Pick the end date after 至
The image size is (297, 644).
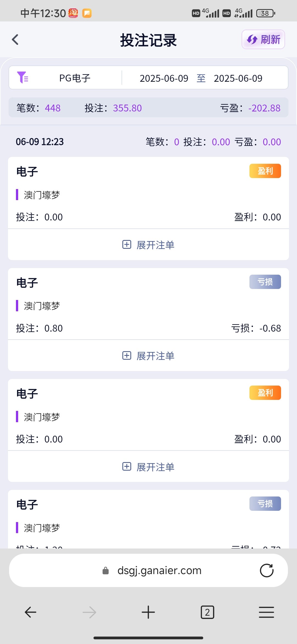238,78
